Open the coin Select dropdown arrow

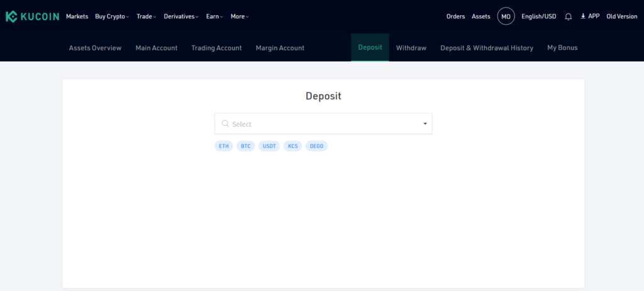tap(425, 123)
